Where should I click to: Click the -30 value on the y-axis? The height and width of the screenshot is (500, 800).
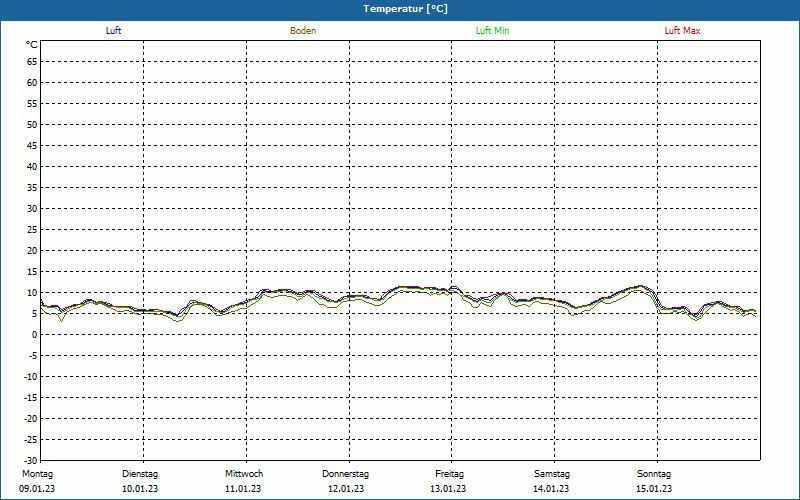point(32,461)
